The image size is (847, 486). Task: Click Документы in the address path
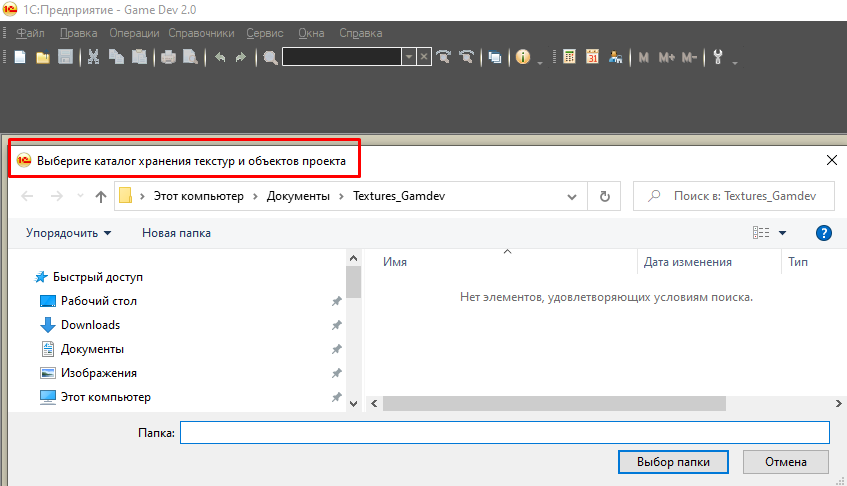point(298,196)
